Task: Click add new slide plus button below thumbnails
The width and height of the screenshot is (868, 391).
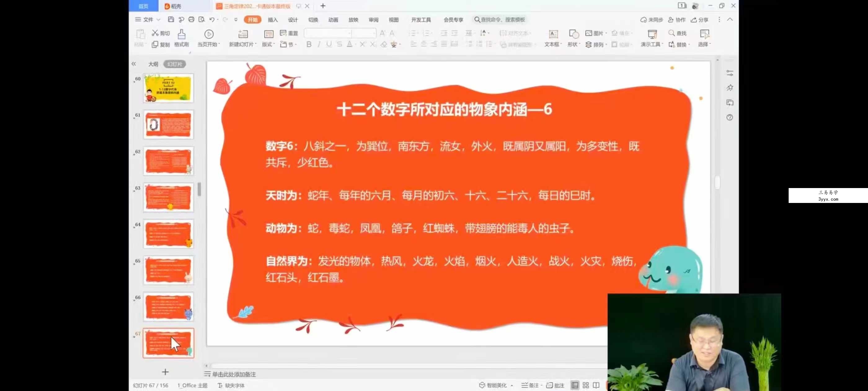Action: 165,372
